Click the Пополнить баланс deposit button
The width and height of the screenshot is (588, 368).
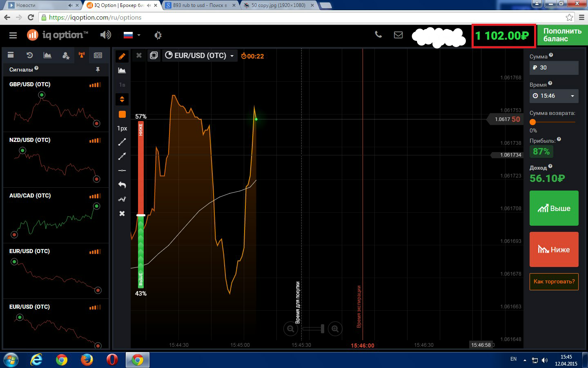click(562, 35)
